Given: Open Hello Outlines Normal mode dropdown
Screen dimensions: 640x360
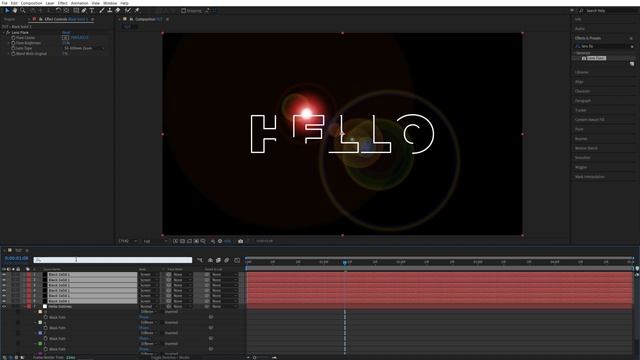Looking at the screenshot, I should [x=149, y=307].
